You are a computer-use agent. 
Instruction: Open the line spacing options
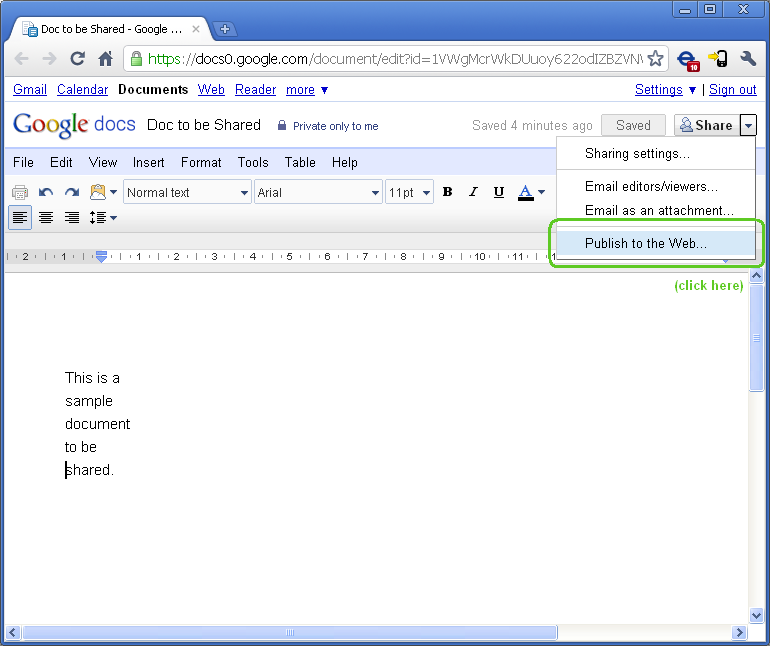tap(103, 217)
